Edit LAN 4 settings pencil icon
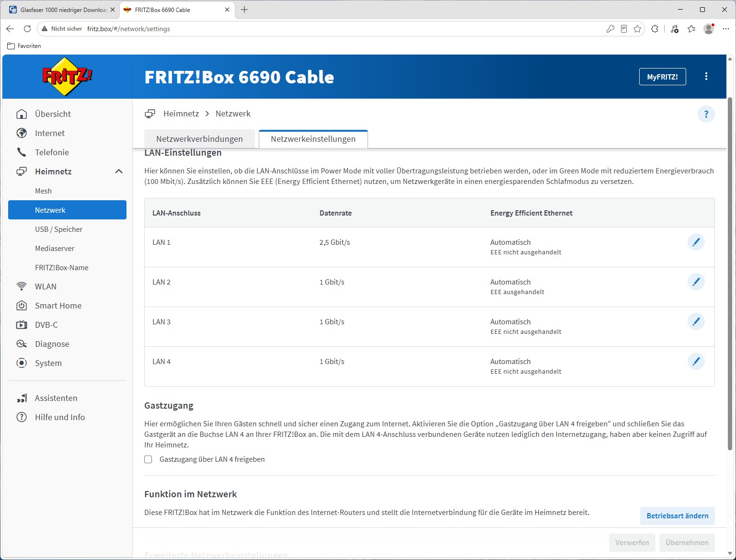Viewport: 736px width, 560px height. [x=696, y=361]
